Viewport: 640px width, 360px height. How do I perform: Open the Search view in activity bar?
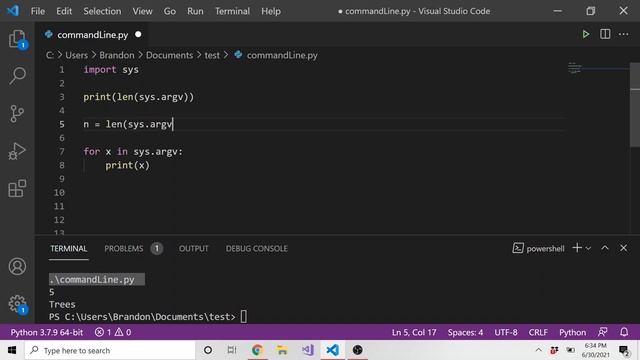coord(17,76)
